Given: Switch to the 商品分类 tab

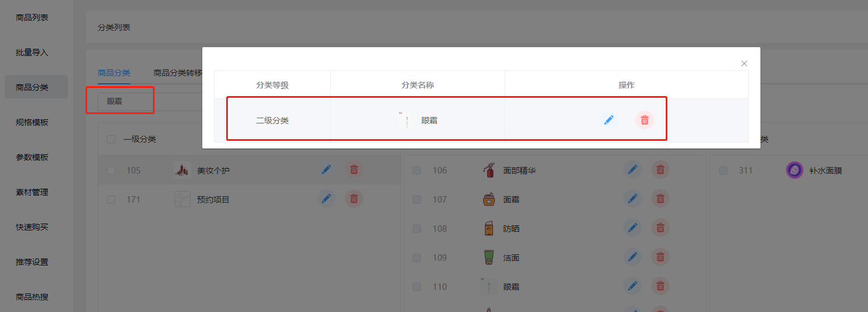Looking at the screenshot, I should pyautogui.click(x=114, y=73).
